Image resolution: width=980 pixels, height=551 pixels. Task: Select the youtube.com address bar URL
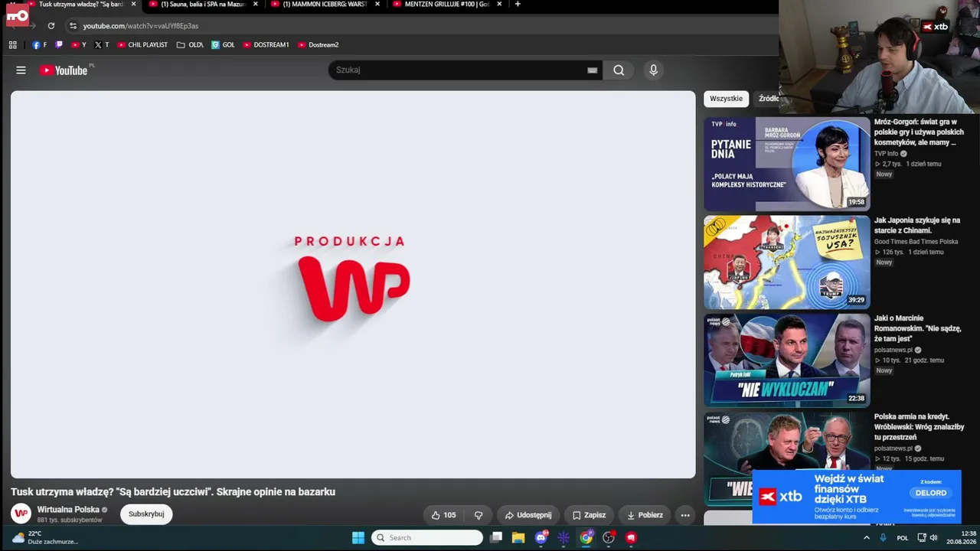point(141,26)
